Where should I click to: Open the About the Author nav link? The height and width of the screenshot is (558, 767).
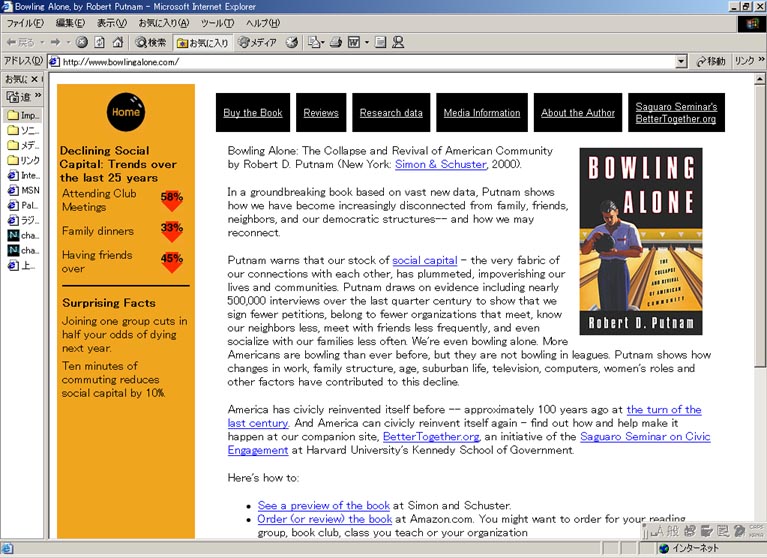(x=578, y=113)
